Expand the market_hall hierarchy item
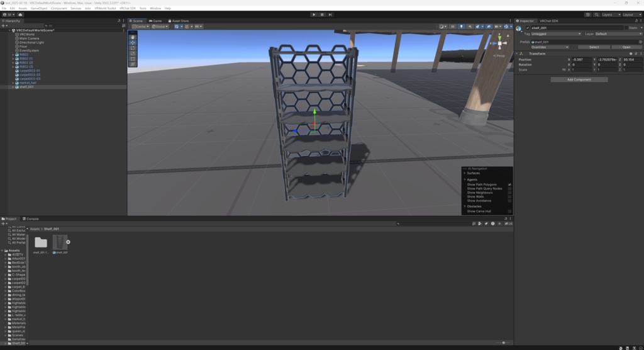The width and height of the screenshot is (644, 350). coord(13,82)
